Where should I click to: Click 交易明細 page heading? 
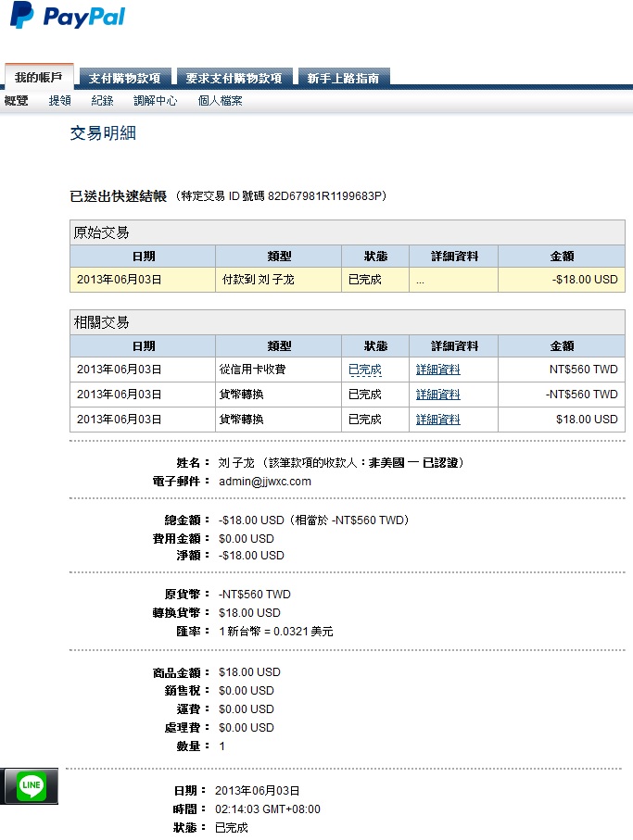click(x=103, y=132)
